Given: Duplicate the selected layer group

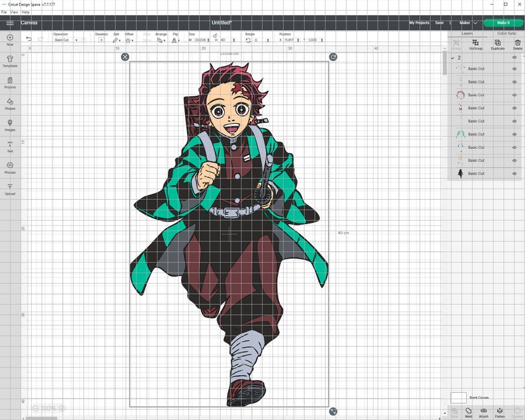Looking at the screenshot, I should tap(497, 44).
